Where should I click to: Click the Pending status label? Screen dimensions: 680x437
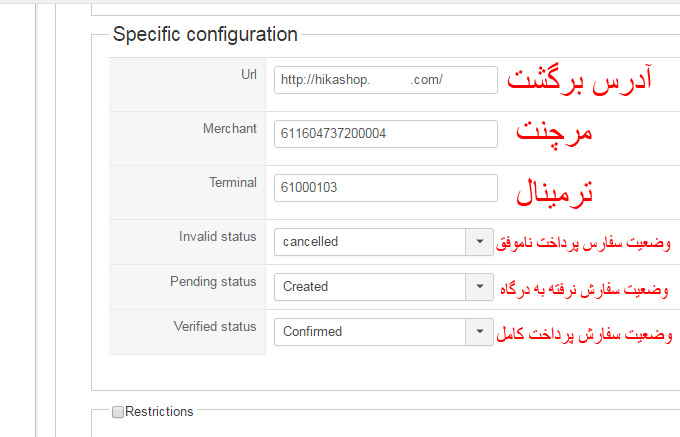click(213, 281)
